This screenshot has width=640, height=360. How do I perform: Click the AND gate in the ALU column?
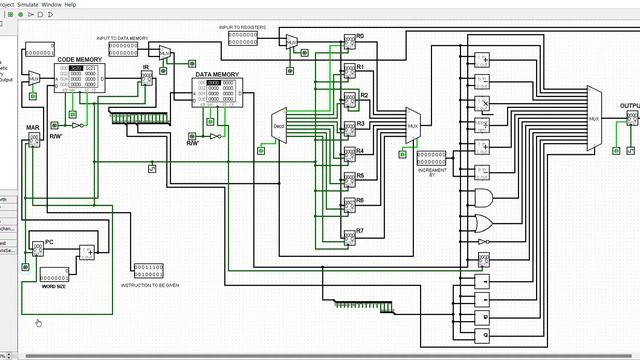tap(484, 198)
